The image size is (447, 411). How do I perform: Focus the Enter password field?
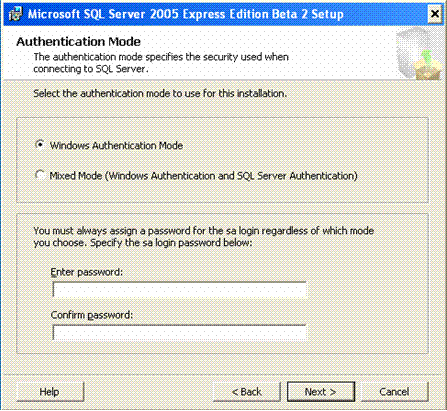click(179, 290)
